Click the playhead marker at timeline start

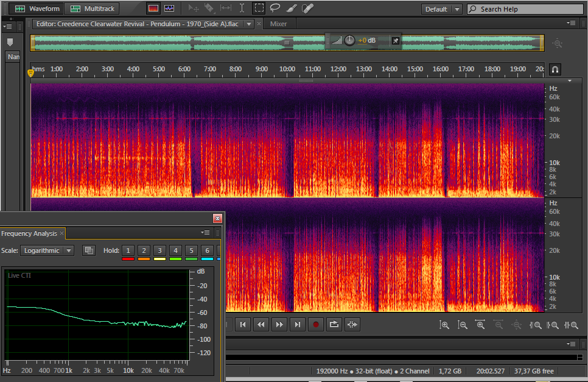(x=31, y=73)
